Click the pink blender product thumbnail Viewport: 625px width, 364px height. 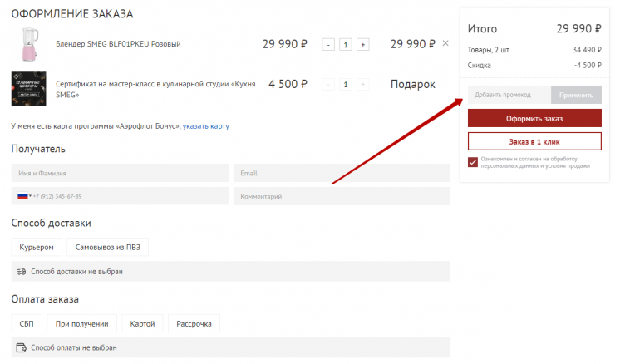[27, 44]
